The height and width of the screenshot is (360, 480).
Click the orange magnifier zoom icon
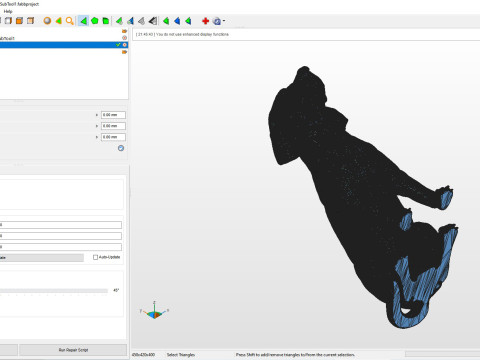pyautogui.click(x=69, y=21)
